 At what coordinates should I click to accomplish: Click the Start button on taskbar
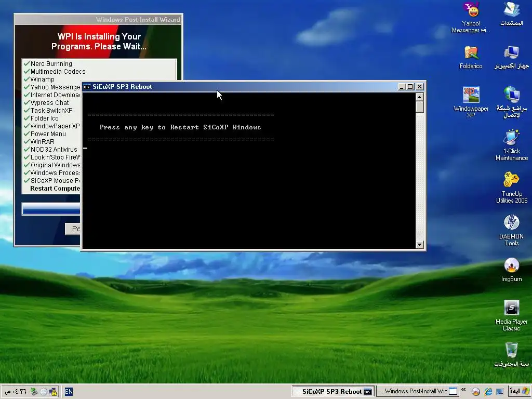point(519,391)
